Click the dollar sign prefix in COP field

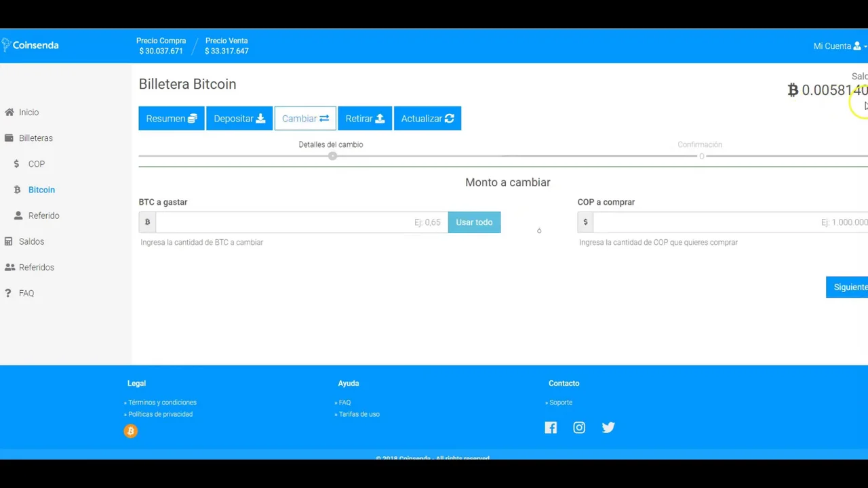585,222
